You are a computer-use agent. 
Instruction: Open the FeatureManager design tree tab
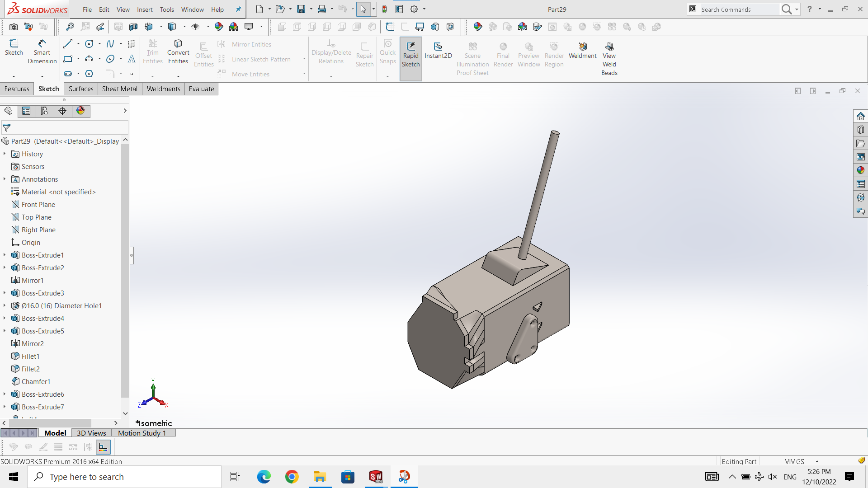click(x=9, y=111)
